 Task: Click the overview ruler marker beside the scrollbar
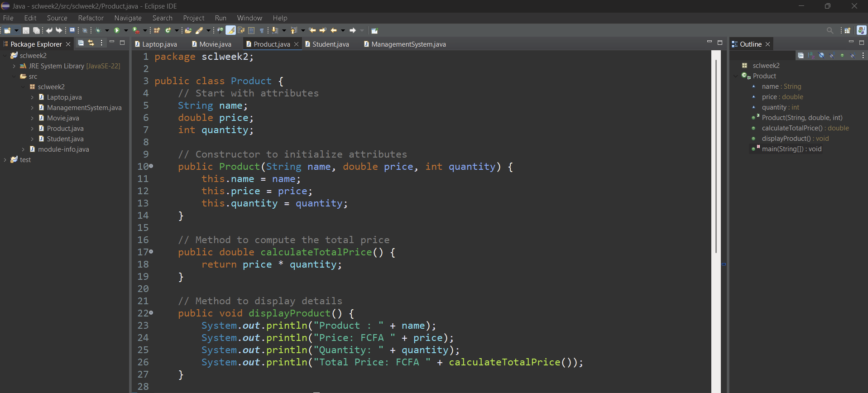pos(724,264)
